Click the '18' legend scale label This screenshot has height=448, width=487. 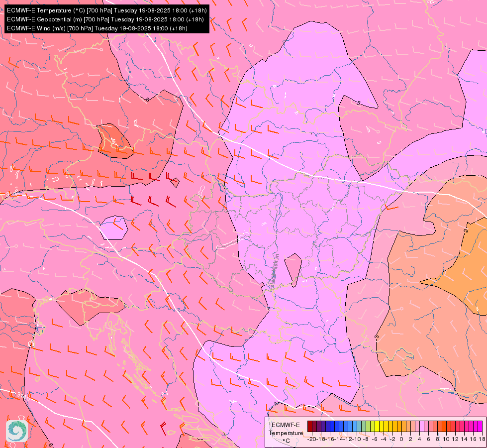tap(482, 440)
